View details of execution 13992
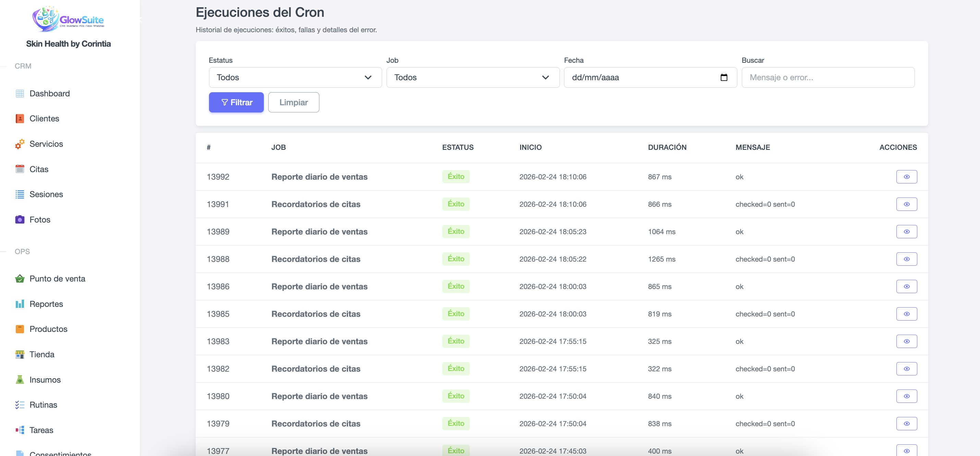The width and height of the screenshot is (980, 456). tap(906, 177)
